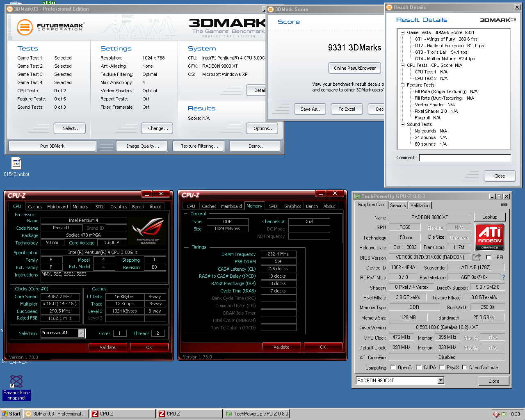The height and width of the screenshot is (420, 525).
Task: Click the green system tray icon
Action: 504,414
